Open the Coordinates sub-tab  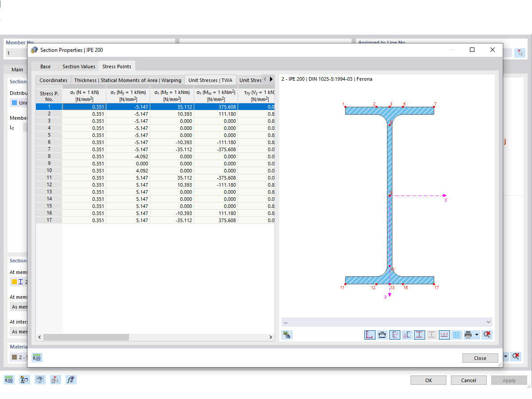pyautogui.click(x=53, y=80)
